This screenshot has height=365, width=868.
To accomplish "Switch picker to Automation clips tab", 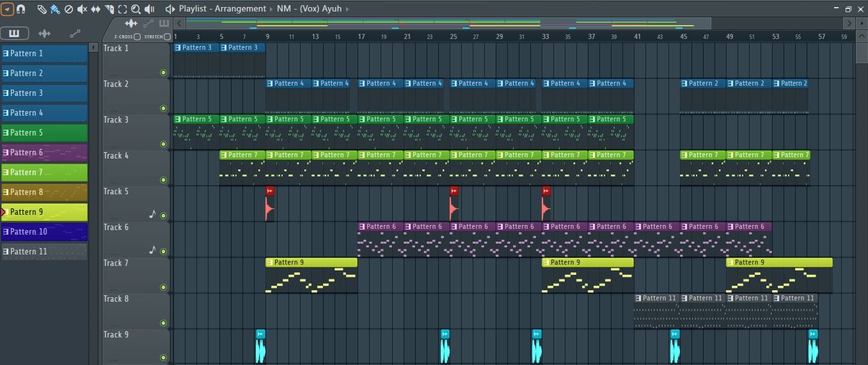I will 75,33.
